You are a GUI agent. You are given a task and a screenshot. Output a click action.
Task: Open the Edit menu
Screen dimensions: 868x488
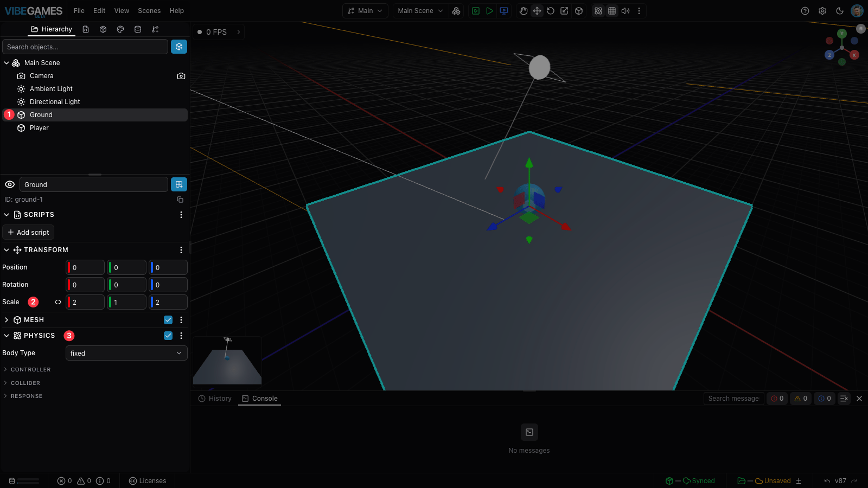pyautogui.click(x=99, y=11)
